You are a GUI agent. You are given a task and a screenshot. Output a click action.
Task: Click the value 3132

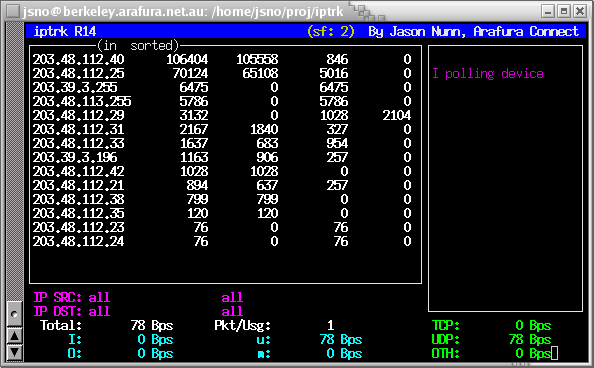[x=194, y=116]
